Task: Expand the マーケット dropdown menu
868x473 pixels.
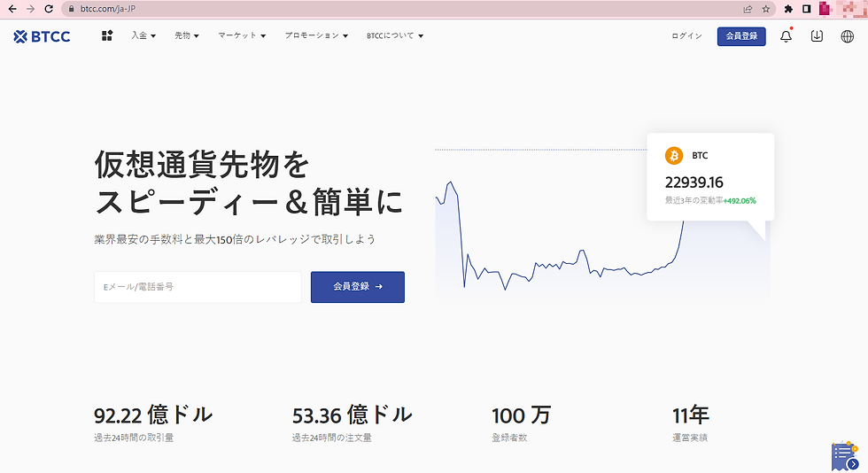Action: 242,35
